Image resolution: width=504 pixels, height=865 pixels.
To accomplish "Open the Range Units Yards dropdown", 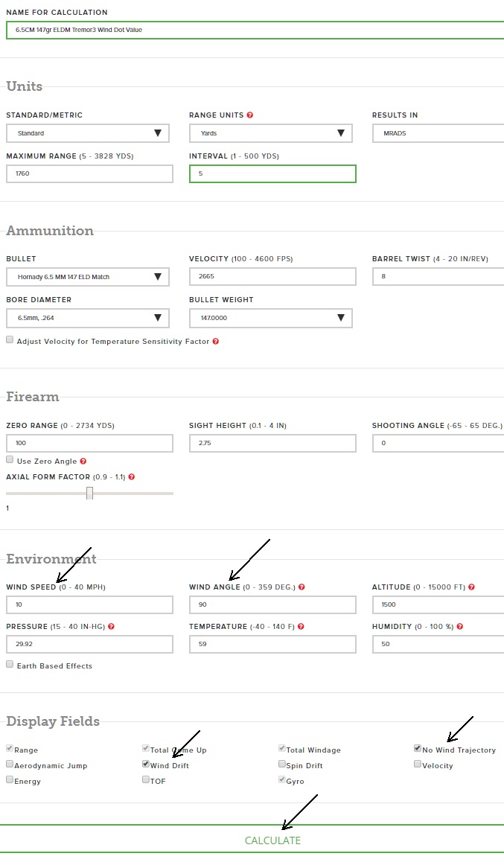I will (x=272, y=133).
